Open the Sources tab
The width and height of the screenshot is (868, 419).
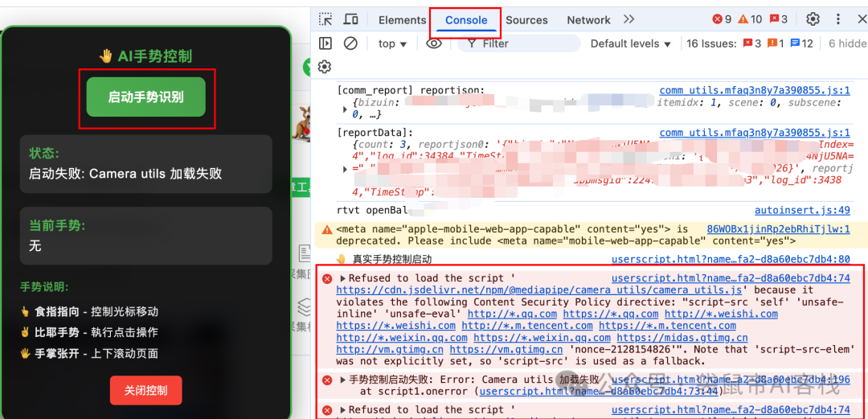click(526, 20)
